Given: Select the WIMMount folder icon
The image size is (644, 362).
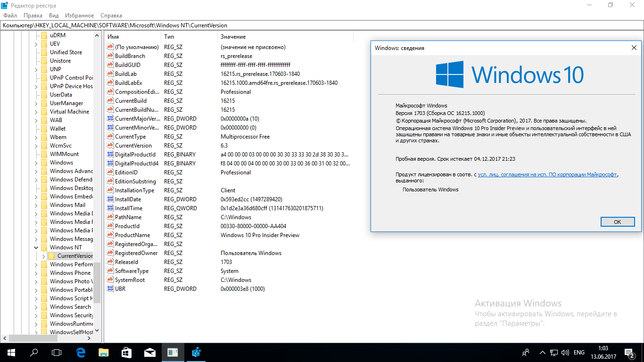Looking at the screenshot, I should (44, 154).
